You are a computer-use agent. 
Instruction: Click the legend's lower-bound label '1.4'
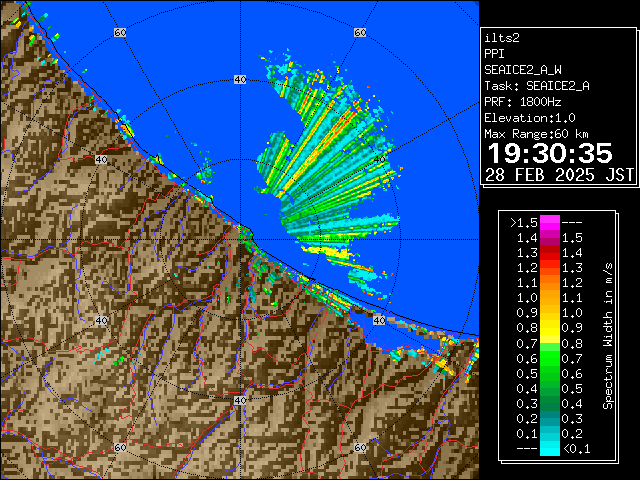tap(527, 238)
